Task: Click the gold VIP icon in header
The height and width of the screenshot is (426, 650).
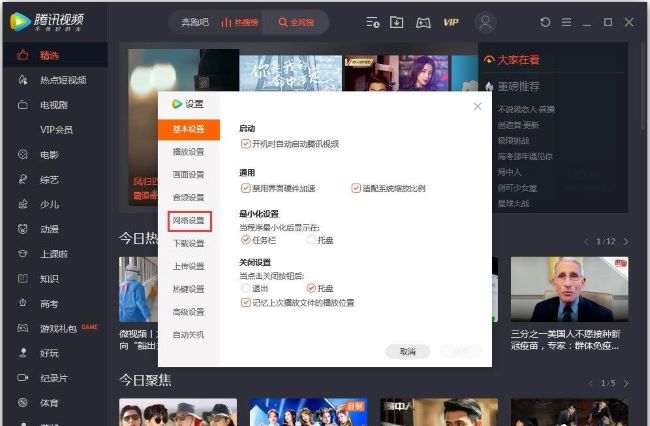Action: 451,21
